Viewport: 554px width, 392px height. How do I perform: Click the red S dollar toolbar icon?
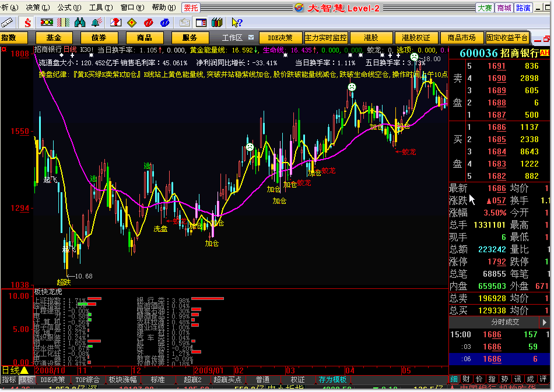(x=27, y=23)
